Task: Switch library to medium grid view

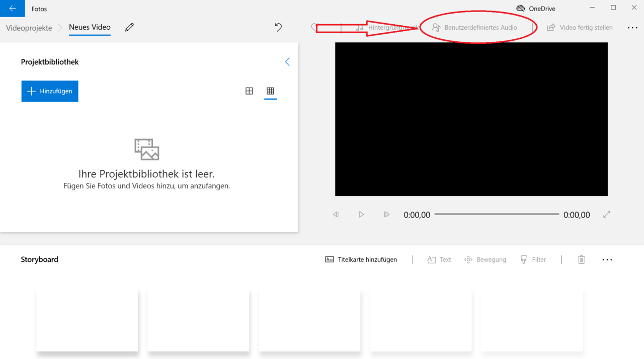Action: pyautogui.click(x=249, y=91)
